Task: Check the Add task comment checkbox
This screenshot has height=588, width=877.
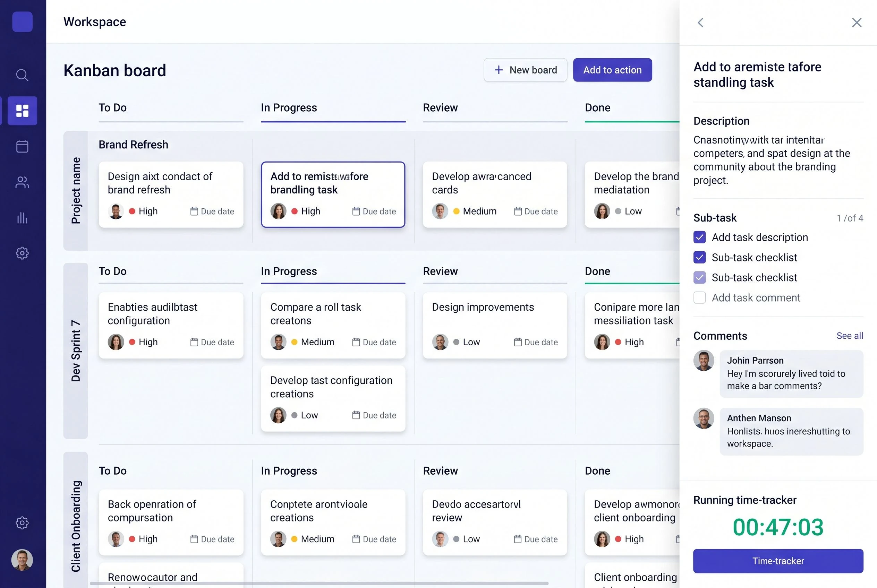Action: [699, 298]
